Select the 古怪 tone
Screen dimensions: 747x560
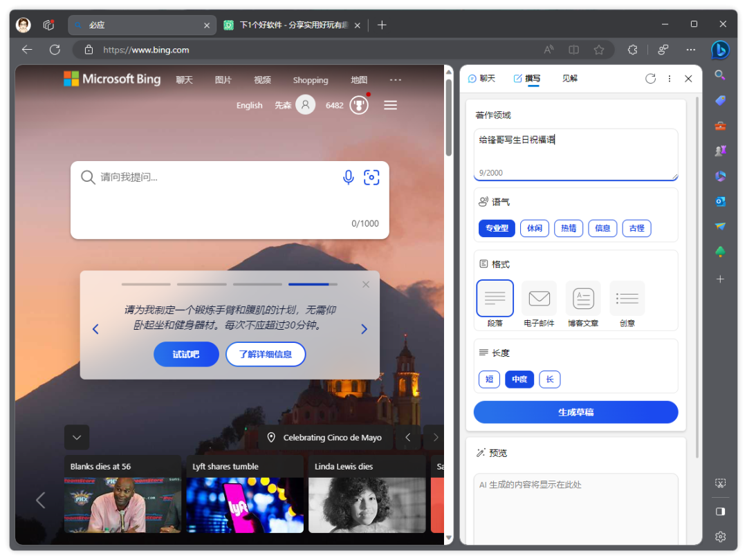(x=636, y=228)
